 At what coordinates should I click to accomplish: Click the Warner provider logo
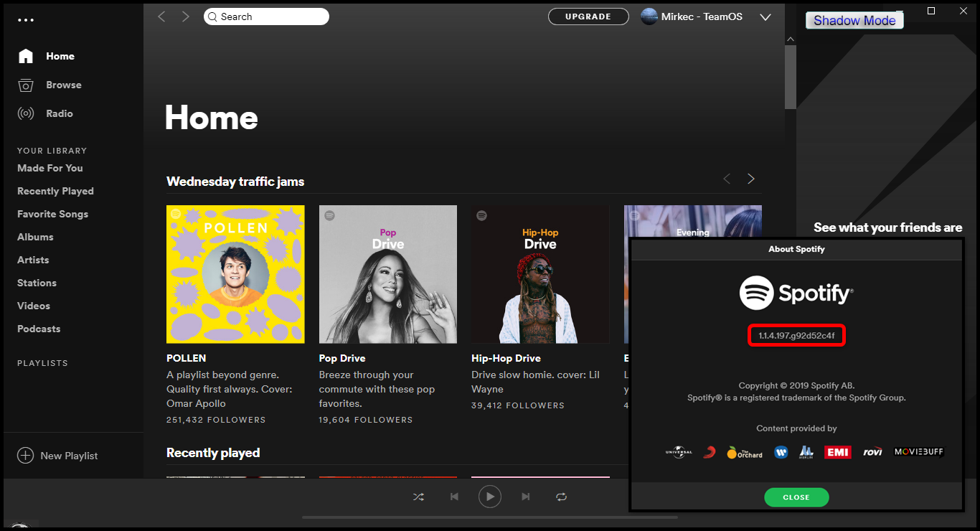[x=781, y=452]
